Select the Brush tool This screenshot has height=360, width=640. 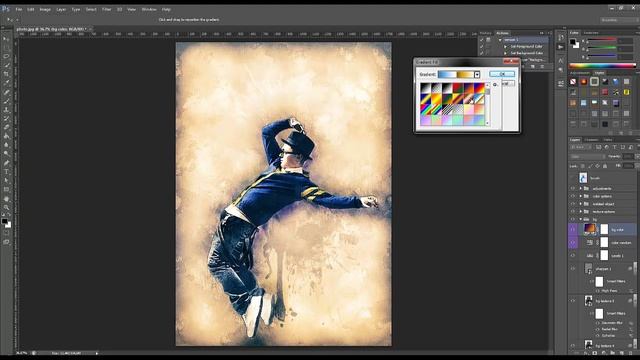[6, 101]
